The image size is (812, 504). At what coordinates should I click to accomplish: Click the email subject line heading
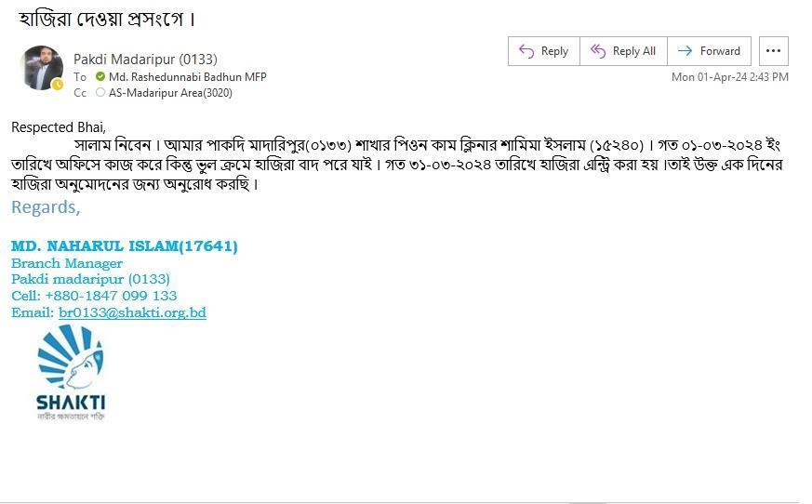click(x=107, y=20)
